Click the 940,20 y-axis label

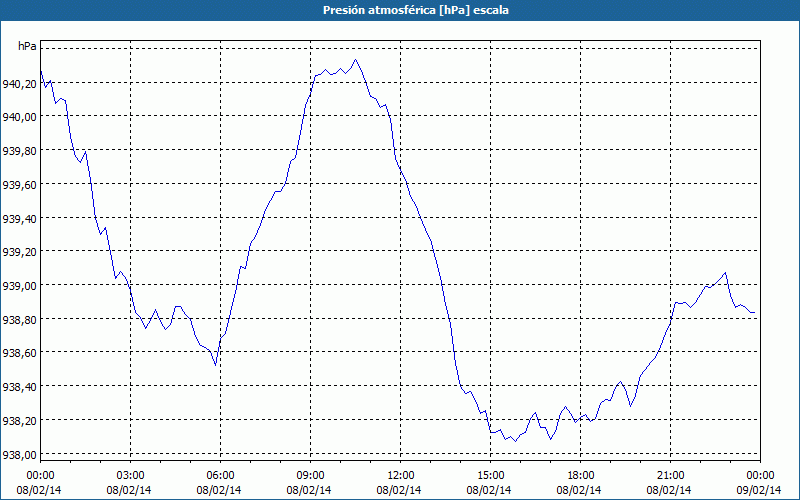tap(20, 84)
